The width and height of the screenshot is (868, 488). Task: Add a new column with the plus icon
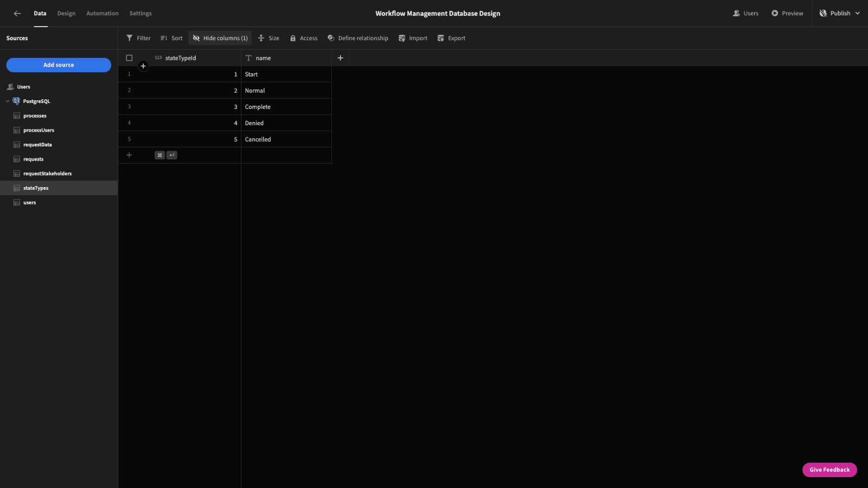pyautogui.click(x=340, y=58)
